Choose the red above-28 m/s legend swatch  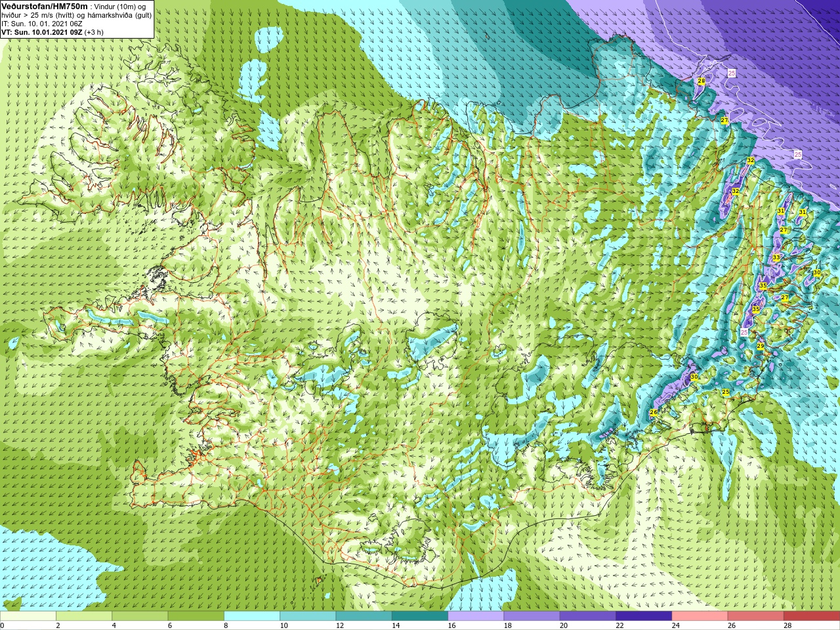click(811, 616)
